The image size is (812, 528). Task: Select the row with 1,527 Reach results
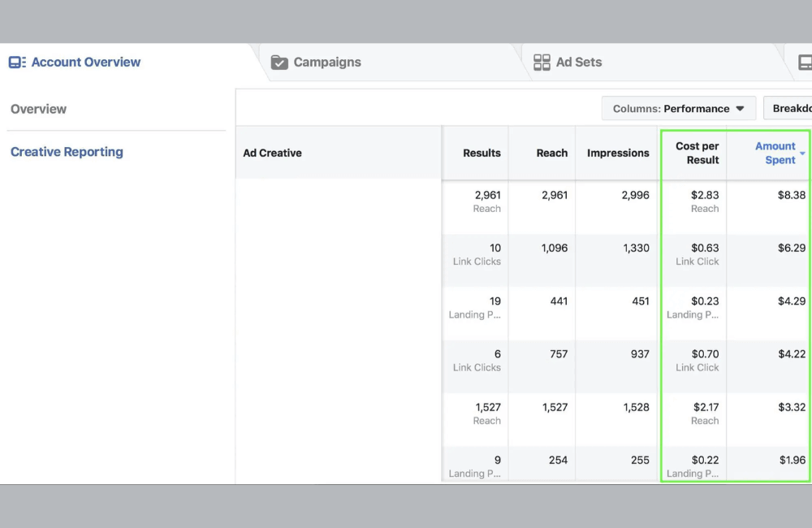coord(568,413)
